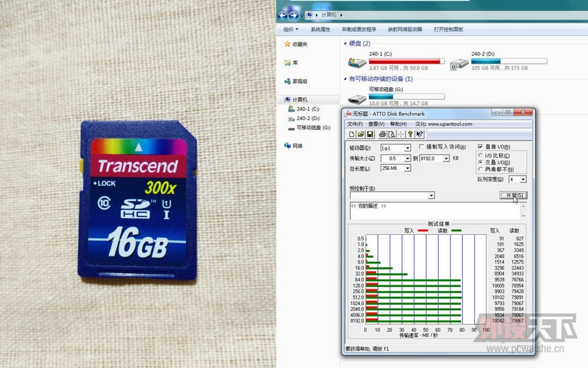Screen dimensions: 588x368
Task: Minimize the ATTO Disk Benchmark window
Action: click(497, 113)
